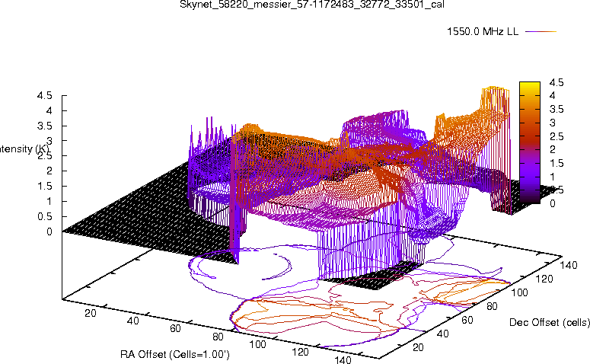590x364 pixels.
Task: Click value 3.5 on the color bar
Action: click(x=557, y=109)
